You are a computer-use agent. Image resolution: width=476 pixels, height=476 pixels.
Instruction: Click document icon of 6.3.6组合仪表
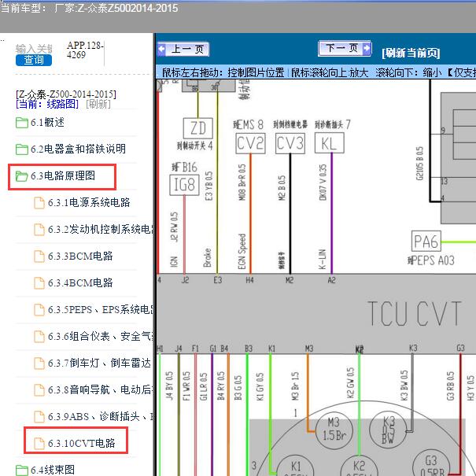click(x=39, y=337)
